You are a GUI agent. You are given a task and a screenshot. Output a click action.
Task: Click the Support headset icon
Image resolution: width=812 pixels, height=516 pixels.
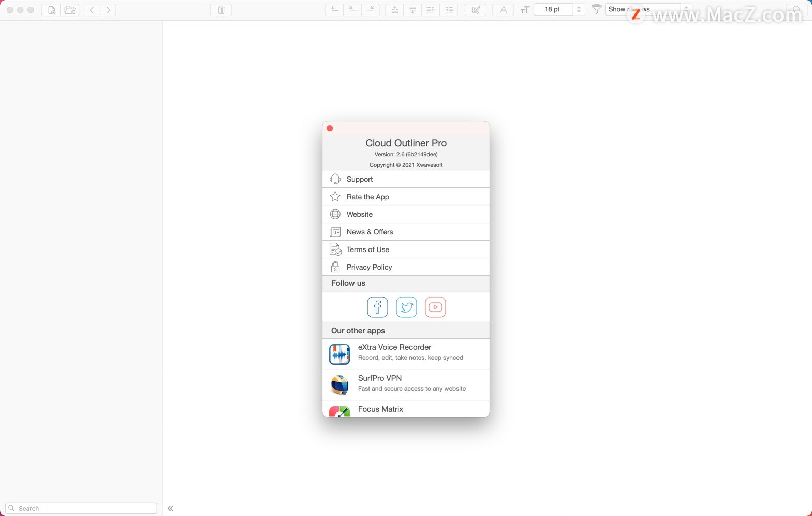[335, 179]
